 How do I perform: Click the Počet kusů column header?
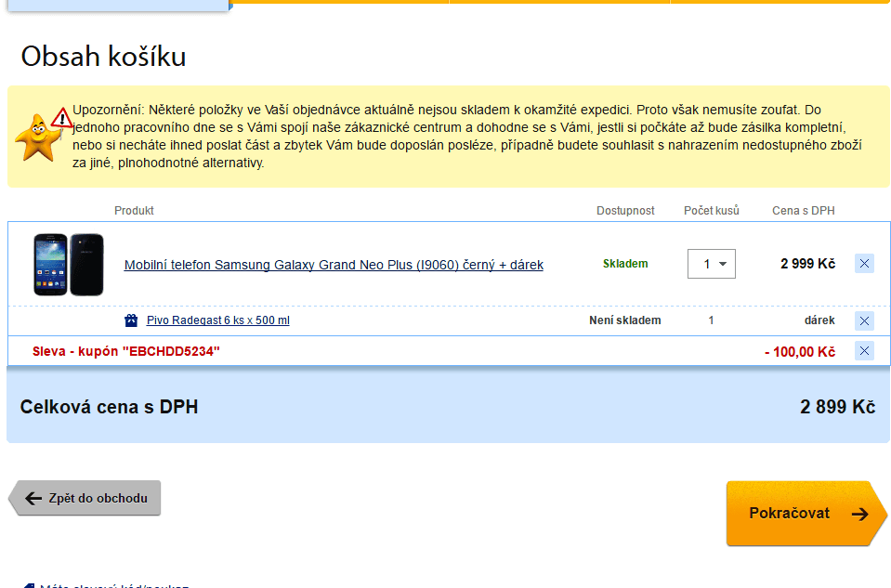(712, 211)
